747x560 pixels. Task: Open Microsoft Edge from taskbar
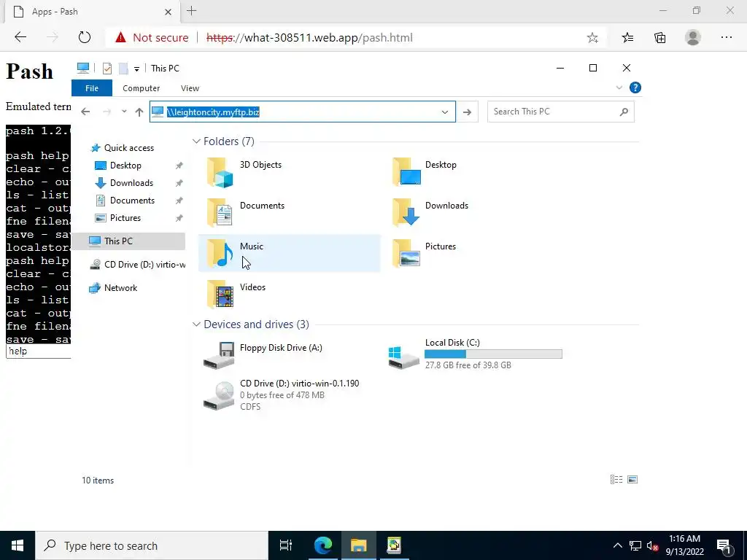[323, 545]
